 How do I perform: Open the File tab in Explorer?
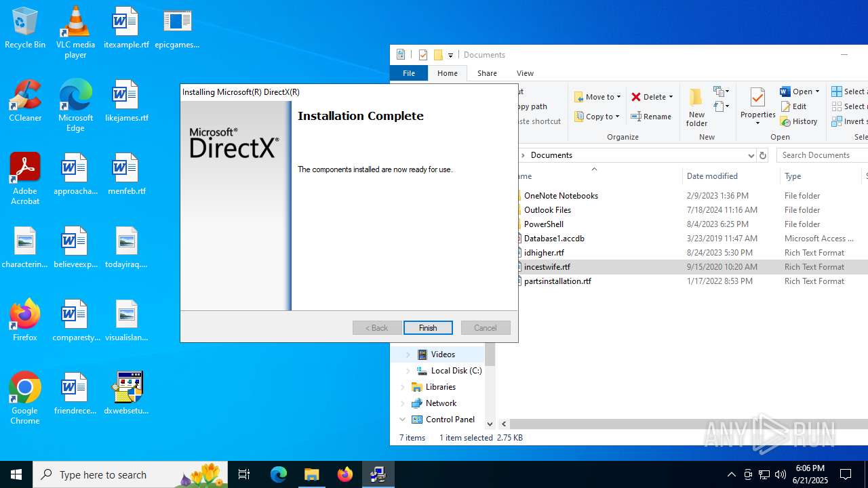pos(409,73)
